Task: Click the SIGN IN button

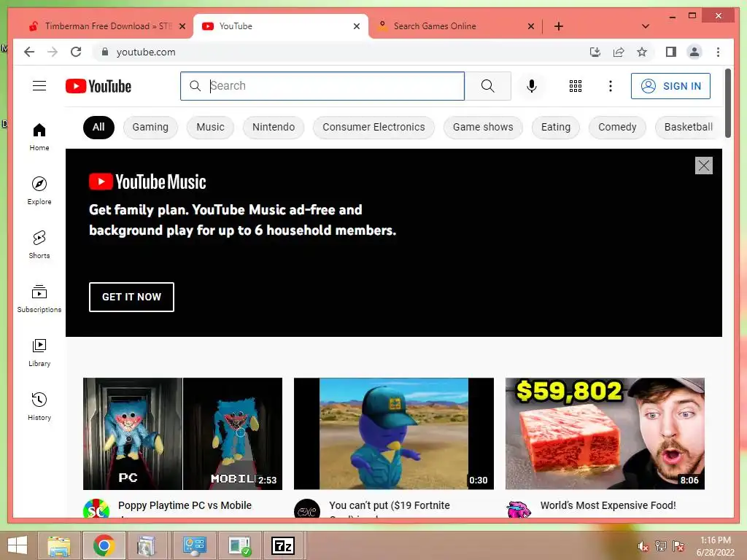Action: 670,86
